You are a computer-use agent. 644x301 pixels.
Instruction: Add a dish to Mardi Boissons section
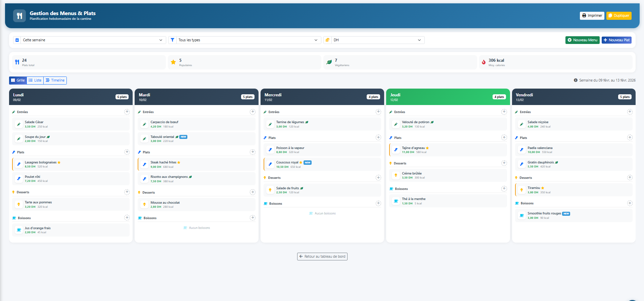(252, 218)
